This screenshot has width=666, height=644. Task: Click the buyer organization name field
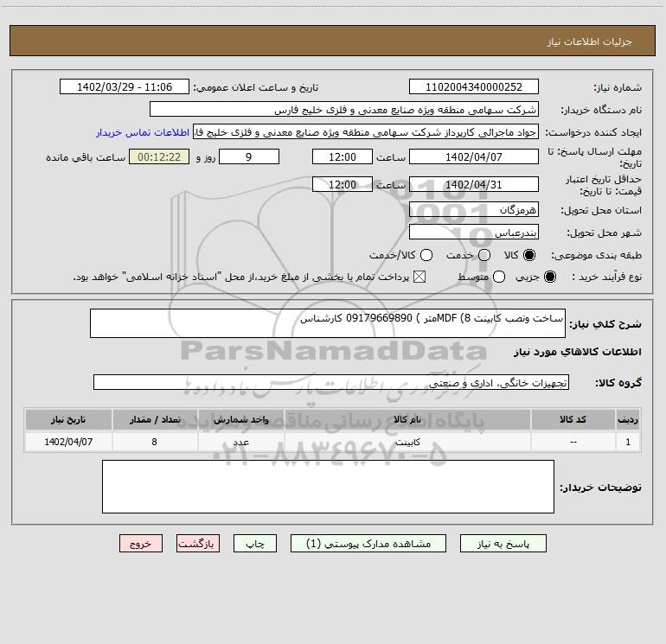344,109
